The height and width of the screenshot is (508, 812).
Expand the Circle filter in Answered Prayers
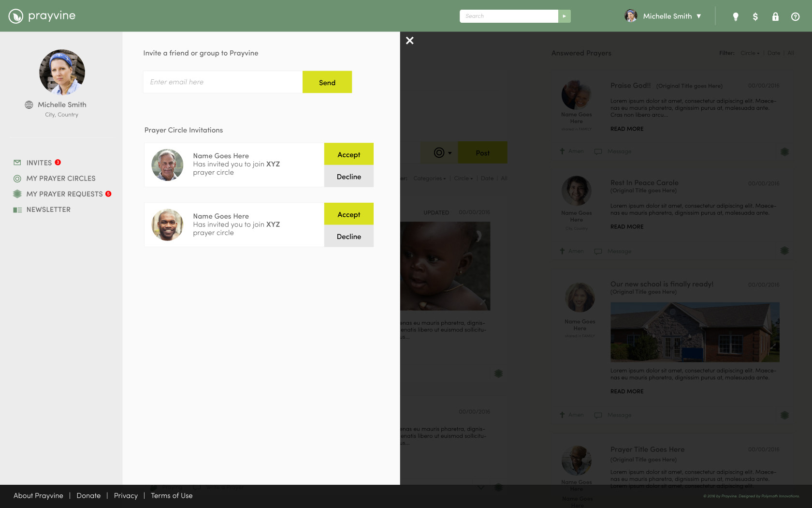point(750,53)
